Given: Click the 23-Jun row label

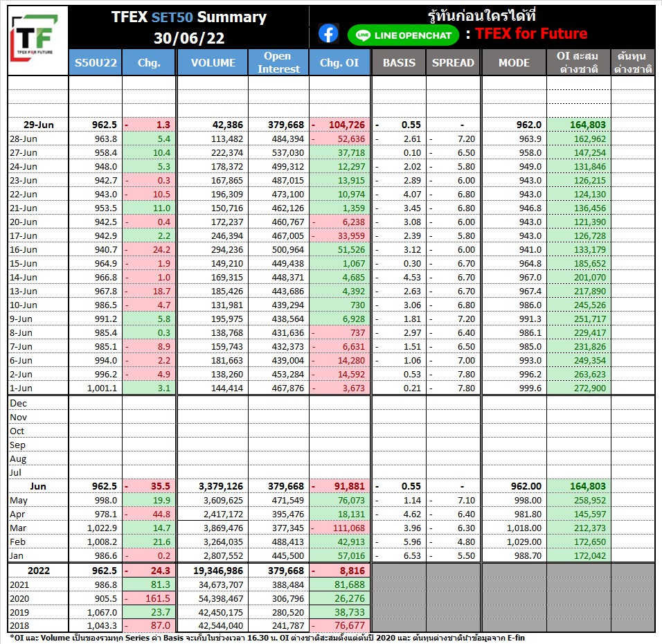Looking at the screenshot, I should (x=24, y=180).
